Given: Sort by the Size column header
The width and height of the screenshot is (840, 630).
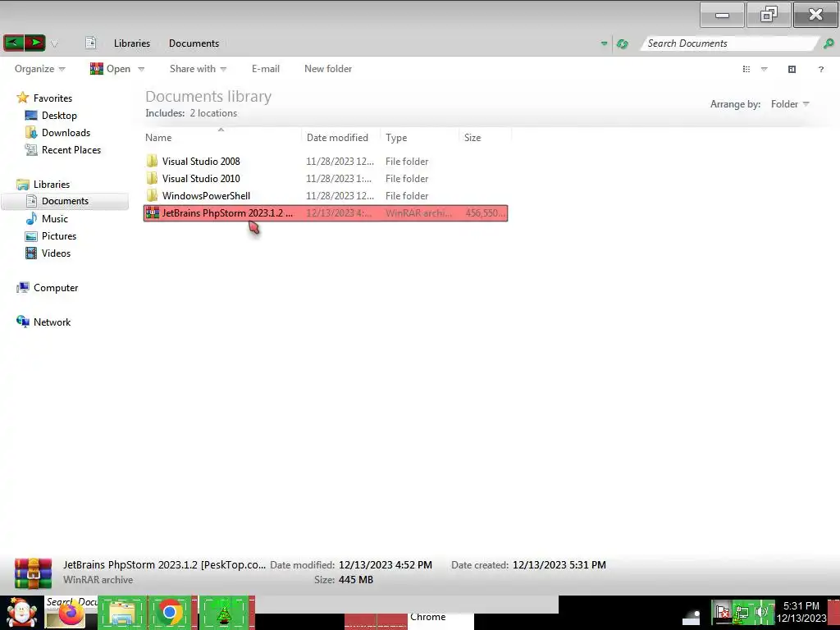Looking at the screenshot, I should coord(485,138).
